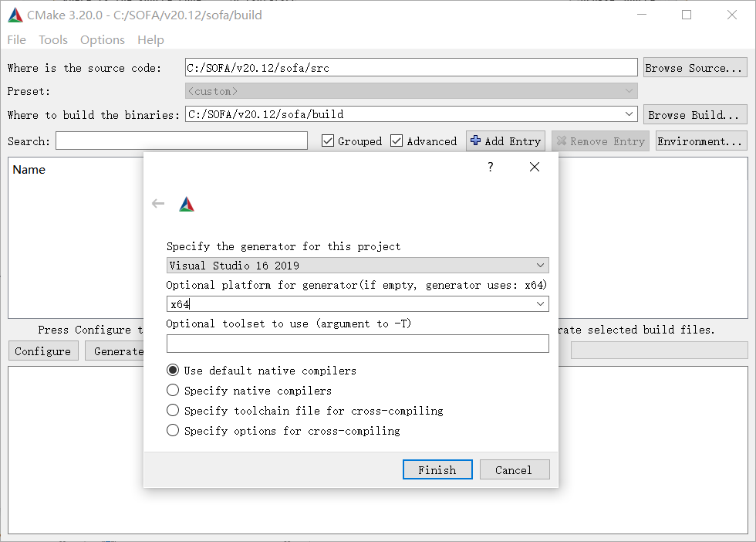Open the Visual Studio 16 2019 generator dropdown
The image size is (756, 542).
point(540,265)
